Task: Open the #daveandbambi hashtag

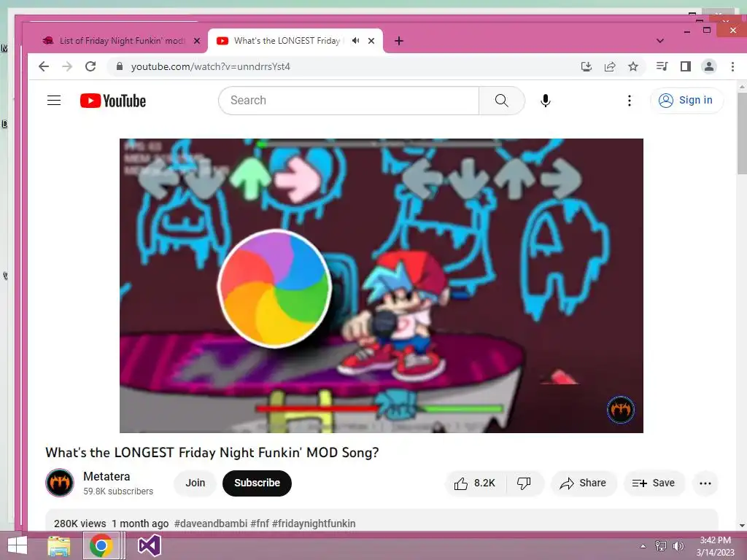Action: (x=211, y=524)
